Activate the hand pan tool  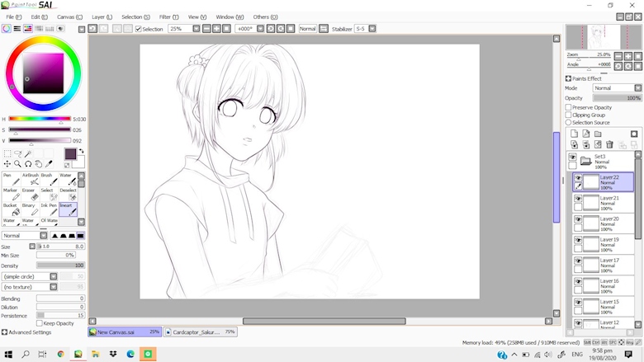(38, 164)
